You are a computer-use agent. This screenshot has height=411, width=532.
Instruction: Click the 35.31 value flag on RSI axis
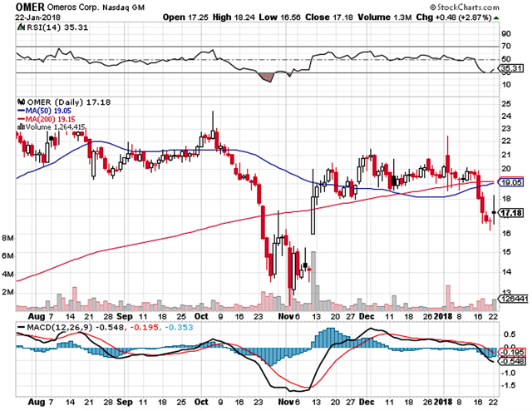click(x=511, y=68)
